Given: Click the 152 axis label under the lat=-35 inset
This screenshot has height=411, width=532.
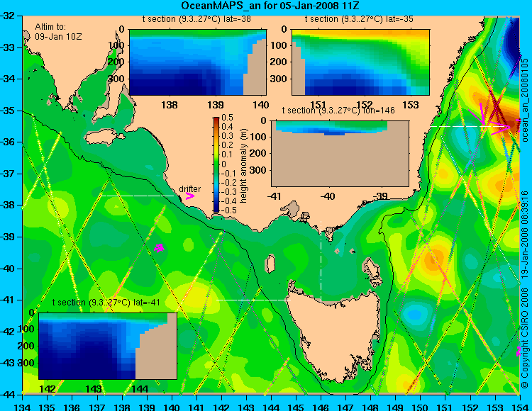Looking at the screenshot, I should [x=365, y=105].
